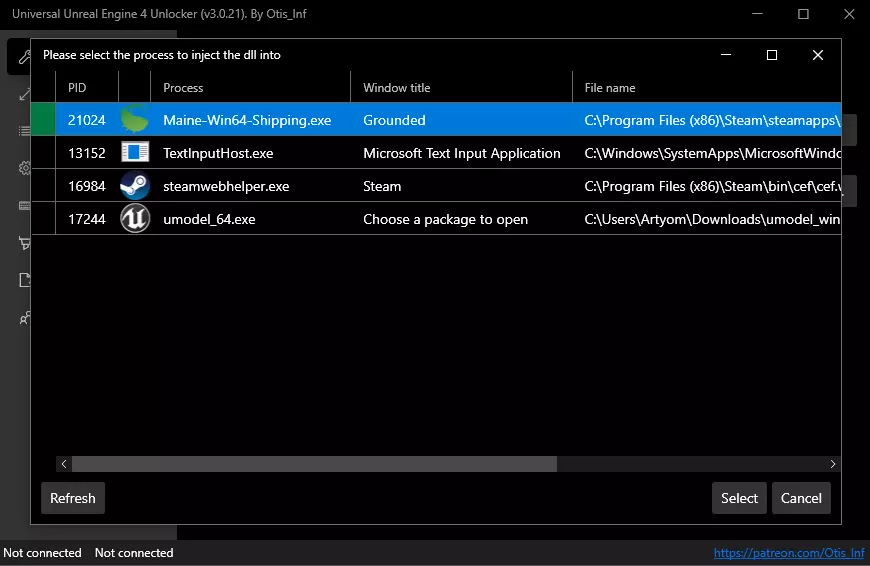This screenshot has height=566, width=870.
Task: Click the Refresh button
Action: (x=73, y=498)
